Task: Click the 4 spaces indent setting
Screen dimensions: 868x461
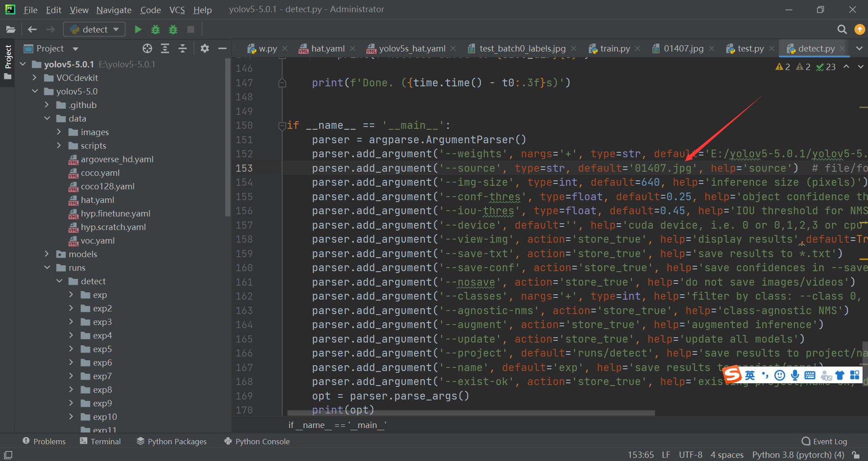Action: tap(727, 455)
